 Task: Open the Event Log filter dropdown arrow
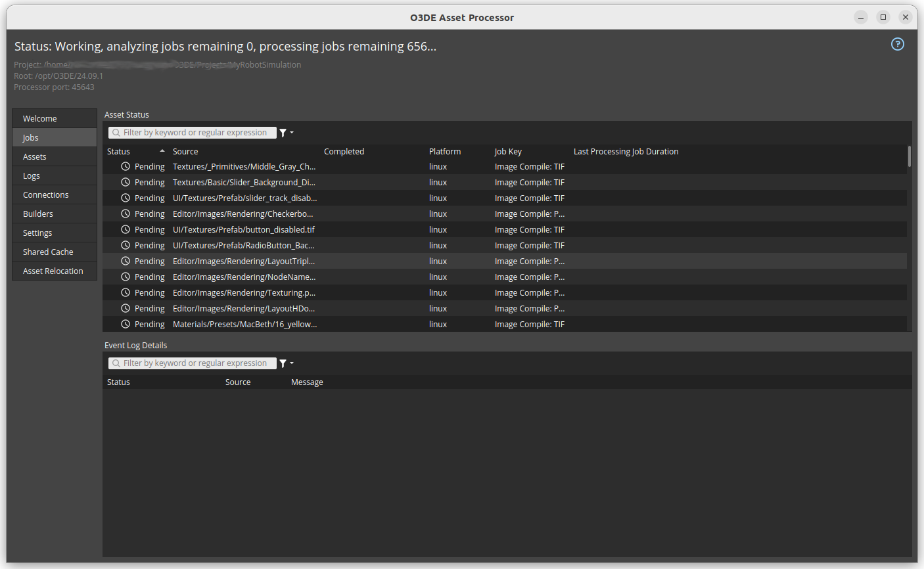(292, 363)
